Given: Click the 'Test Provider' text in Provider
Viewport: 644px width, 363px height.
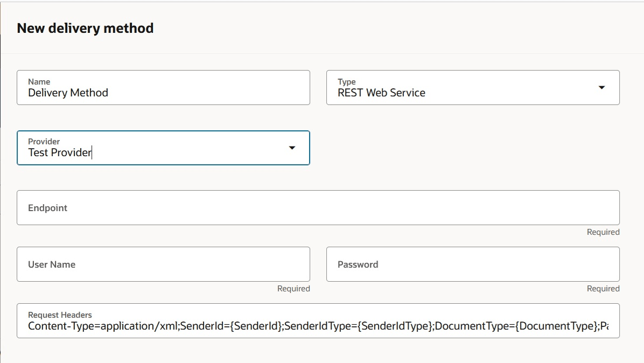Looking at the screenshot, I should (x=60, y=152).
